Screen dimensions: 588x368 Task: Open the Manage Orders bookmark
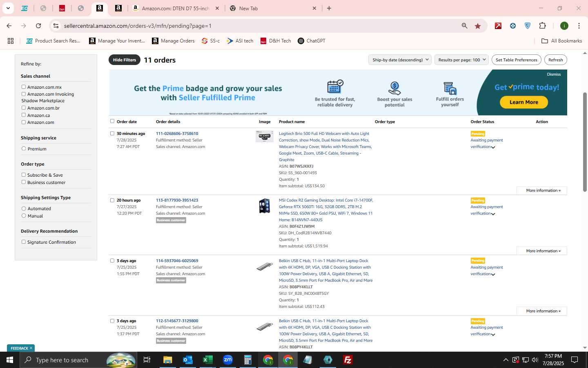coord(173,41)
